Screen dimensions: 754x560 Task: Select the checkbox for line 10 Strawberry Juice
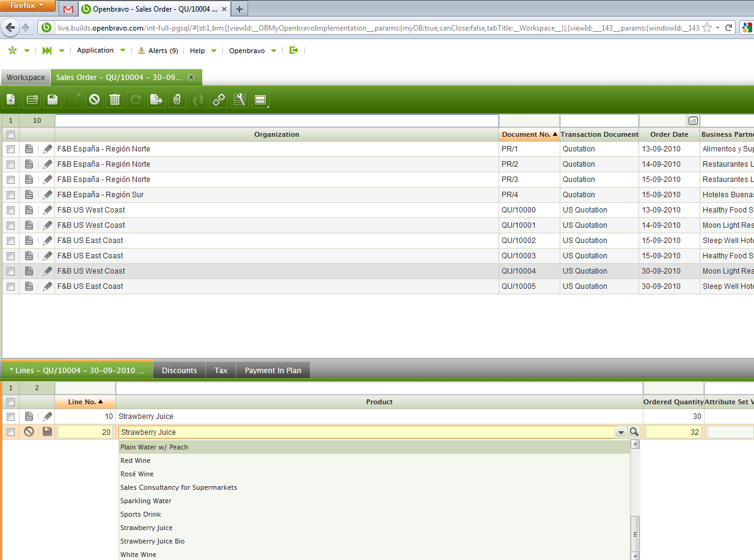(x=10, y=416)
